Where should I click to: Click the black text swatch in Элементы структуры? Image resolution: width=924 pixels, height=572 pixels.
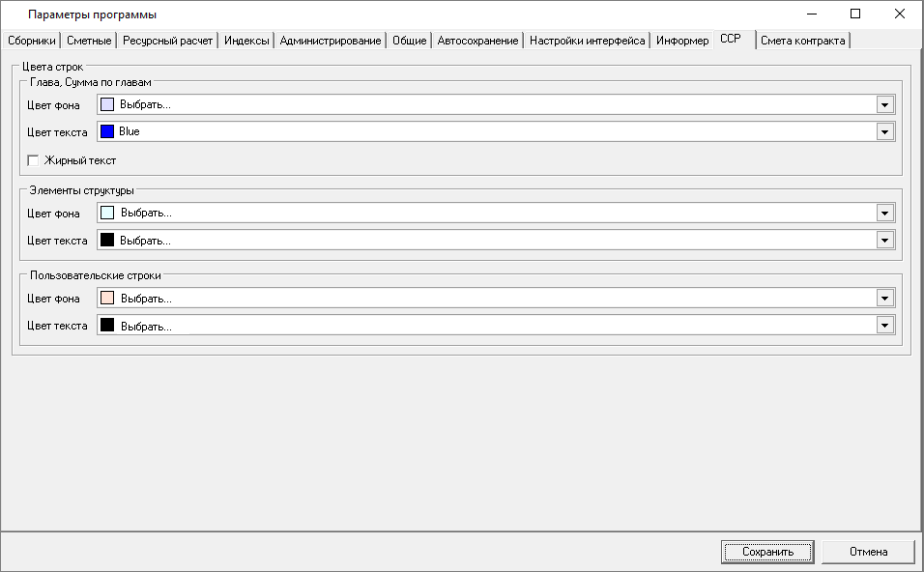107,241
